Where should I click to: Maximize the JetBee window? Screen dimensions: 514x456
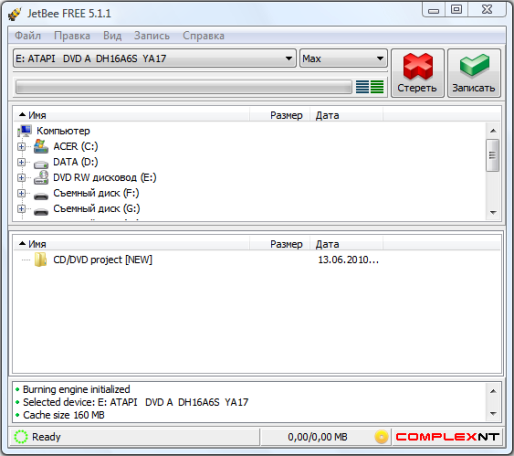point(456,10)
